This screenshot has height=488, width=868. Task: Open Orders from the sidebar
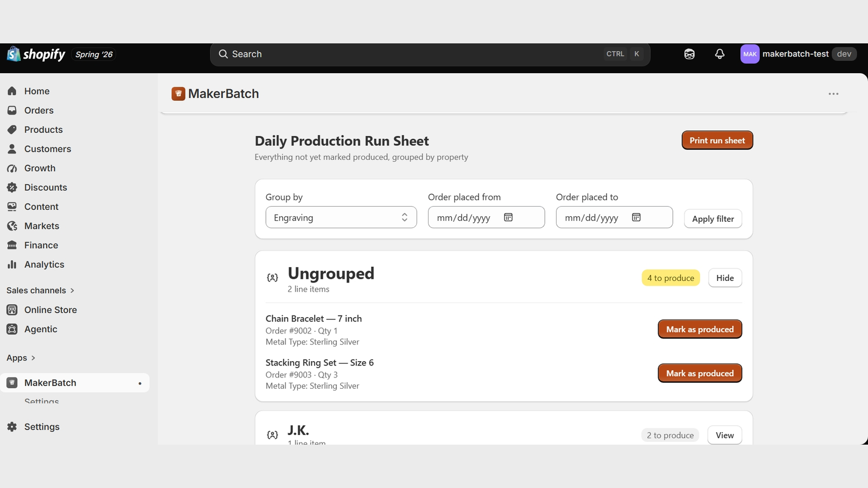tap(39, 110)
